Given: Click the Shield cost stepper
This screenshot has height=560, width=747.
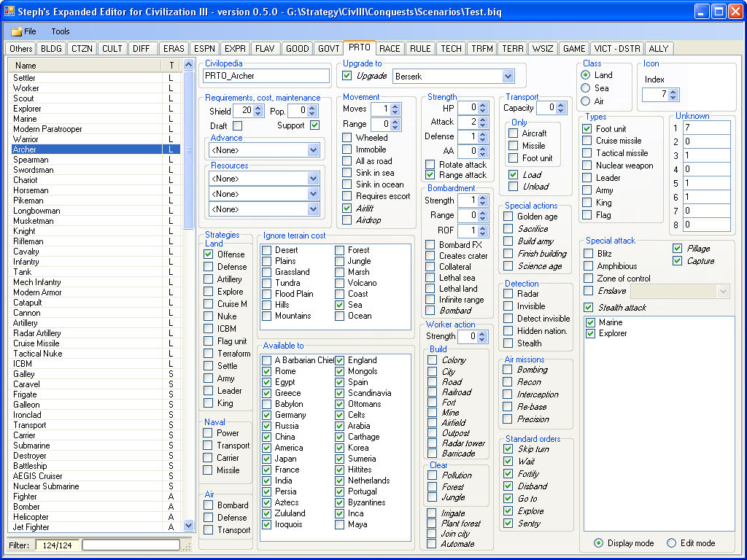Looking at the screenshot, I should pyautogui.click(x=258, y=111).
